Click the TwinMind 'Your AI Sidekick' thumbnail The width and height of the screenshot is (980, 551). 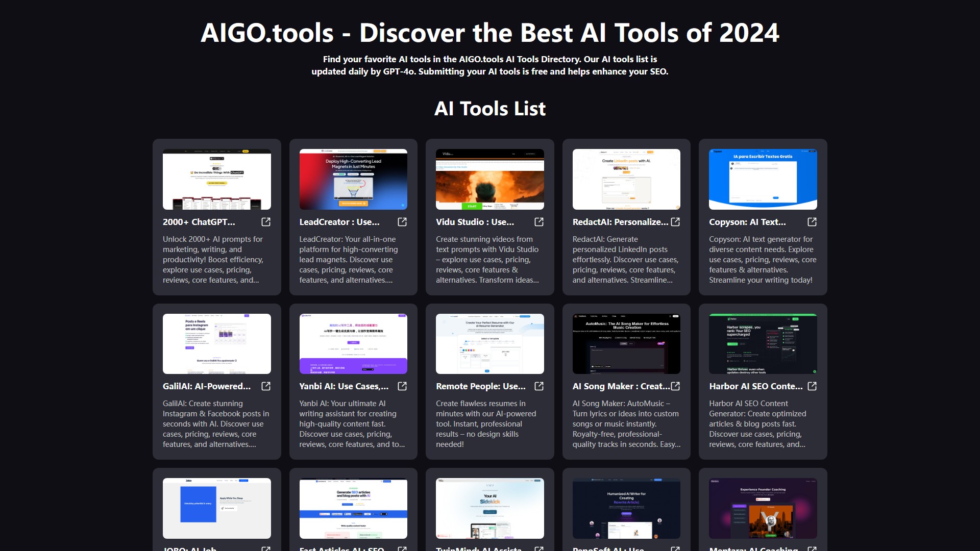coord(490,508)
